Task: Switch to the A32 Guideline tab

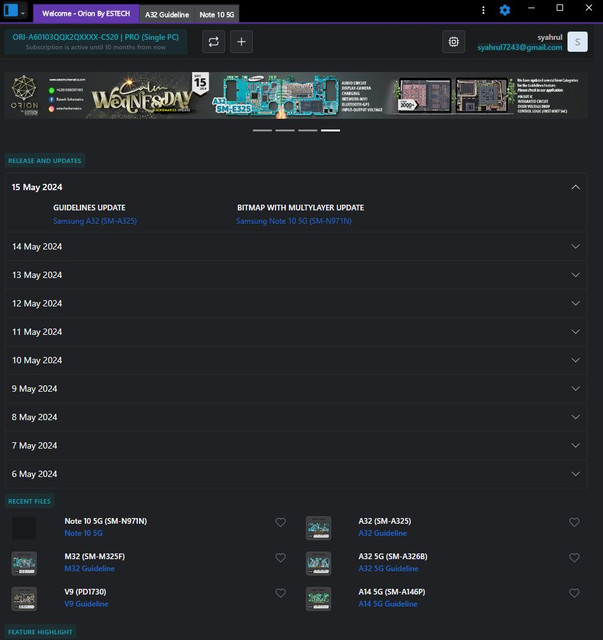Action: tap(166, 15)
